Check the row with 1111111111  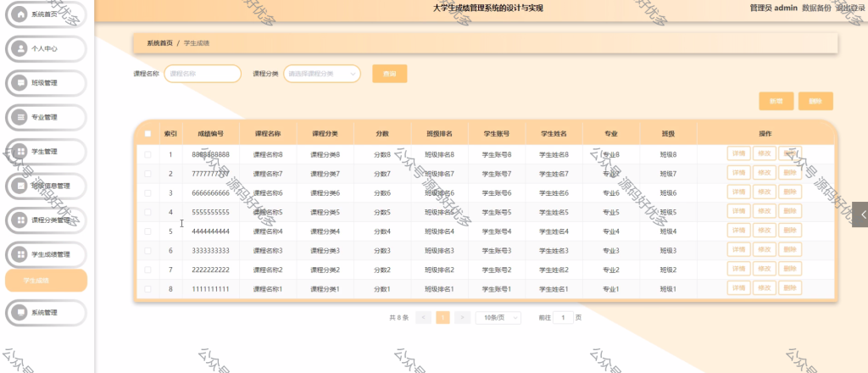147,289
